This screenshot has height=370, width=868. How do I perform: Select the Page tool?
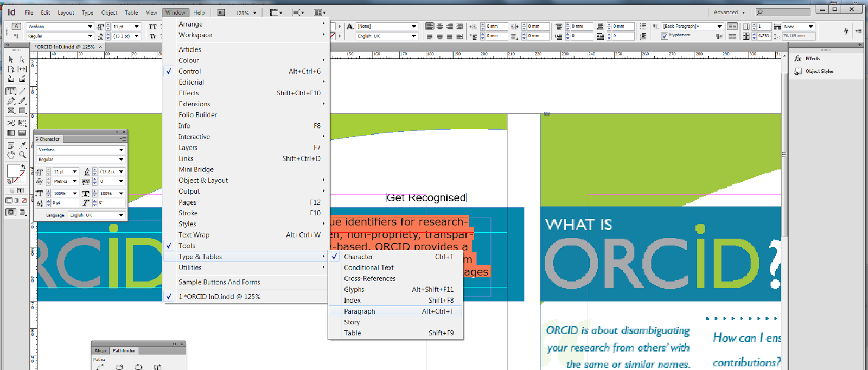(11, 69)
